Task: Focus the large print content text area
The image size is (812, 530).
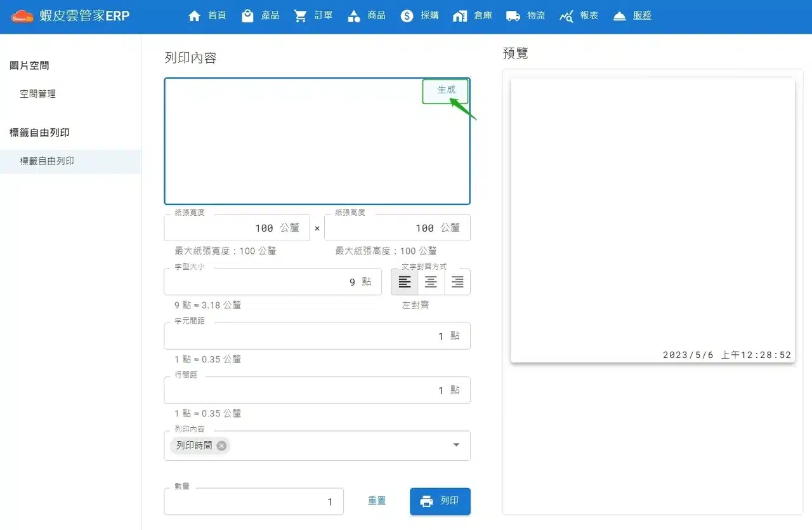Action: click(317, 141)
